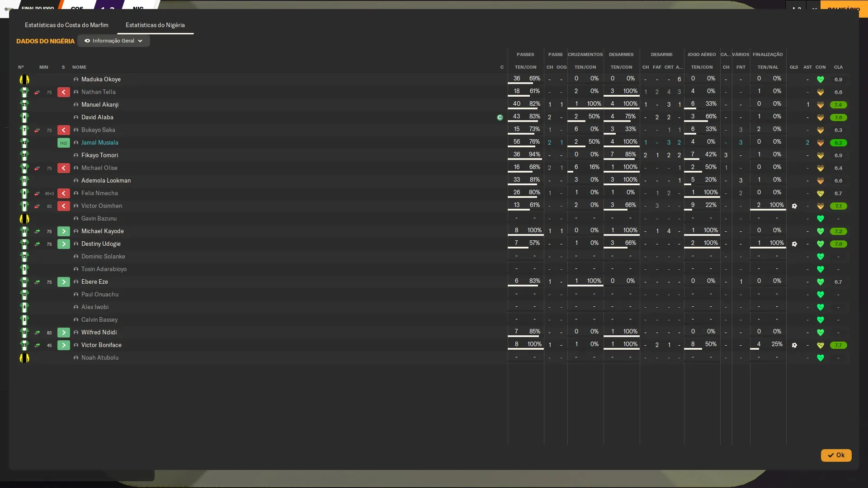
Task: Click substituted-on arrow for Ebere Eze
Action: coord(63,282)
